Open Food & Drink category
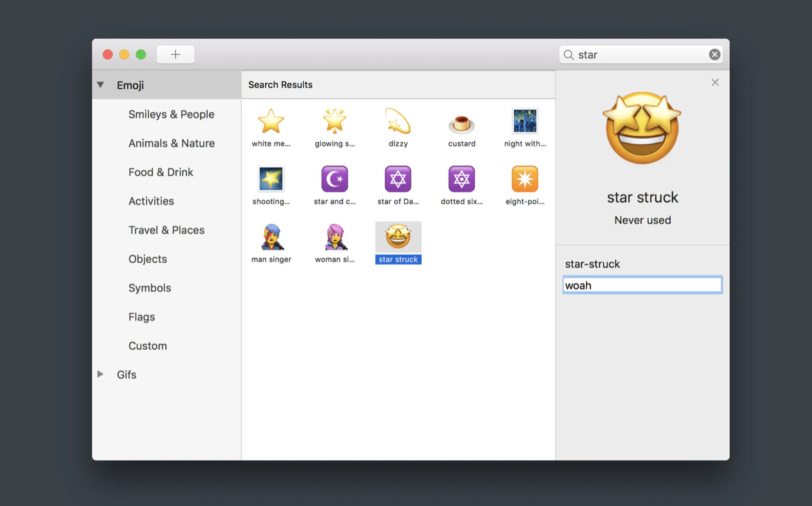The height and width of the screenshot is (506, 812). coord(161,172)
